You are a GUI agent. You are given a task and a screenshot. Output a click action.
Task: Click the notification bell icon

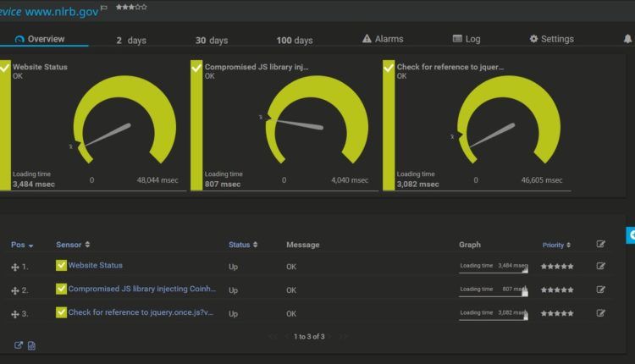pos(627,39)
